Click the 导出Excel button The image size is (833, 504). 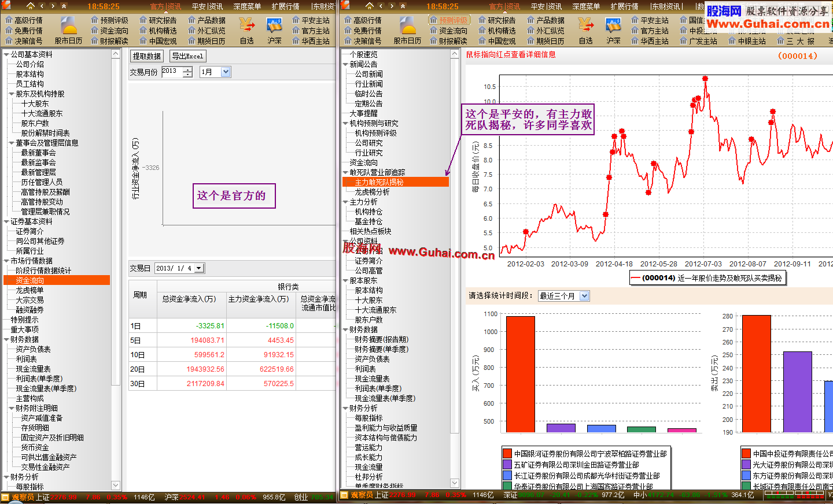point(187,56)
